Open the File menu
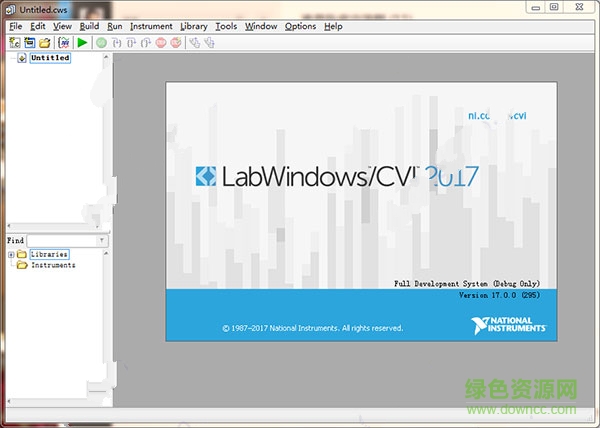600x428 pixels. tap(16, 26)
